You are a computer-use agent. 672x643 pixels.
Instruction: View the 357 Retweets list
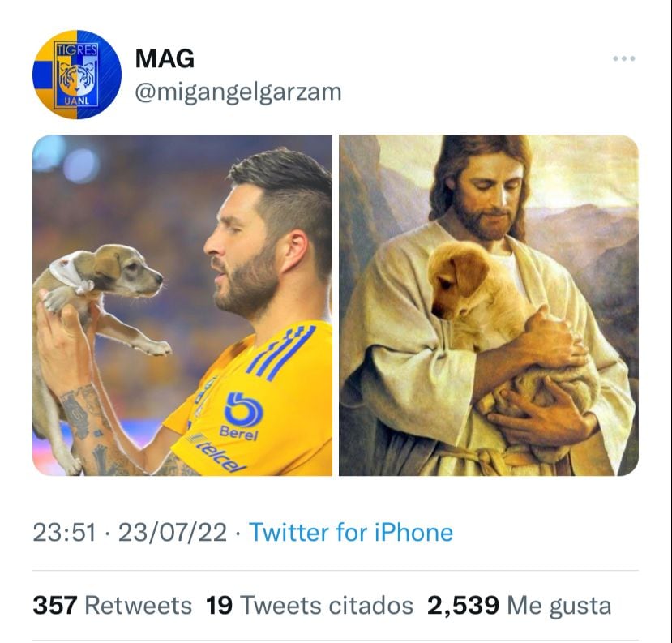pos(112,605)
